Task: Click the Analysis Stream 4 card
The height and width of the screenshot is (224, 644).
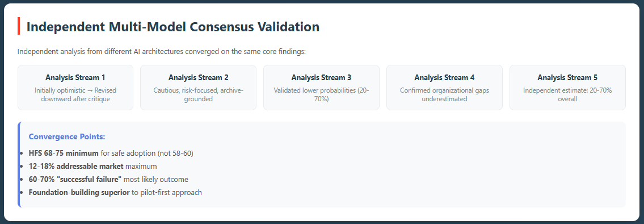Action: (x=444, y=88)
